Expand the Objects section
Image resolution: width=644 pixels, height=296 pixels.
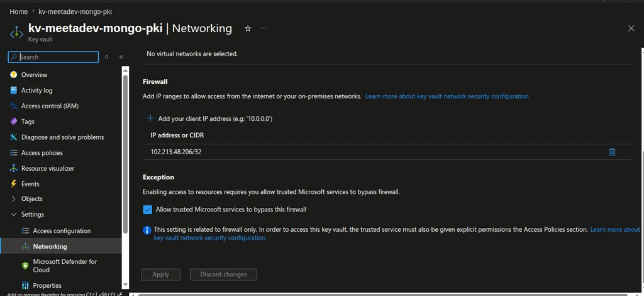pos(14,199)
